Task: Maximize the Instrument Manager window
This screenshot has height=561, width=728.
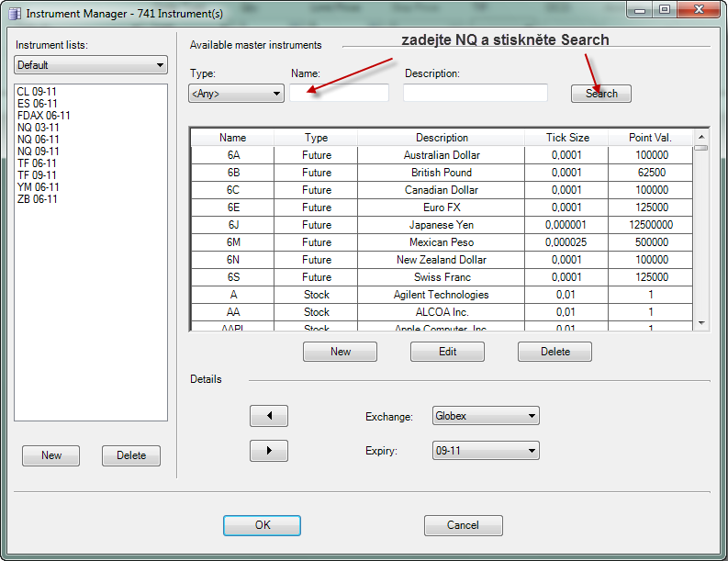Action: coord(665,10)
